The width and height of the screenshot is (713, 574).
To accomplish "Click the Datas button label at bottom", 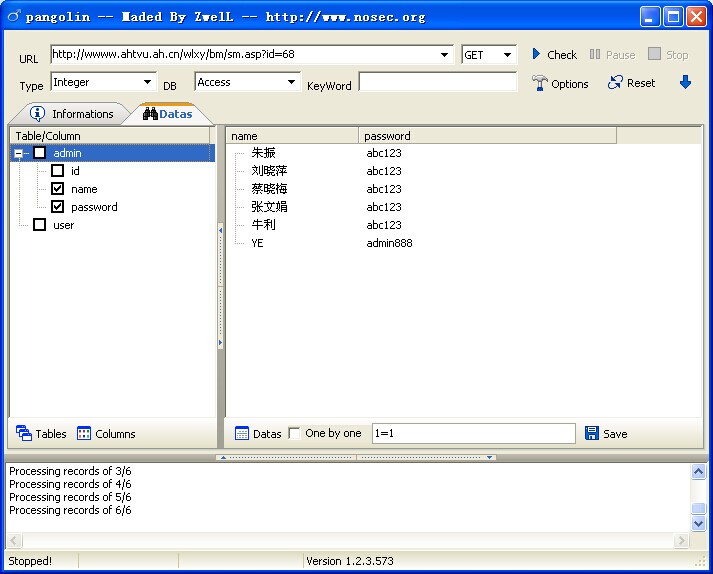I will click(x=267, y=433).
